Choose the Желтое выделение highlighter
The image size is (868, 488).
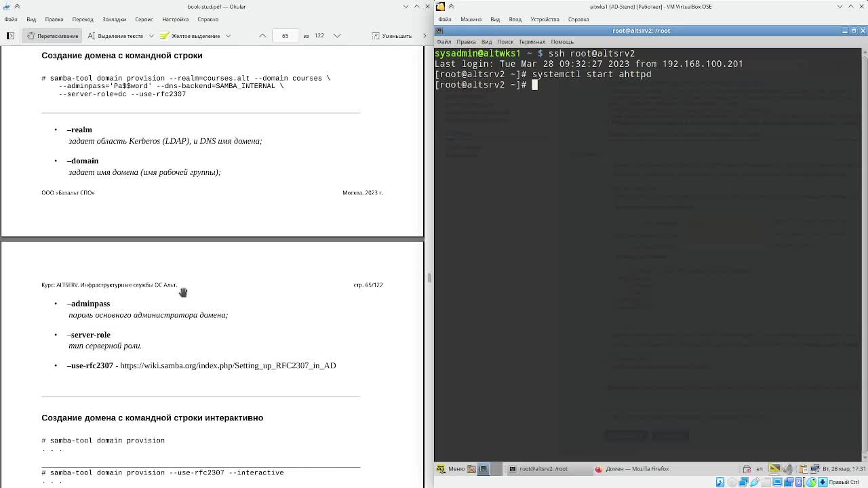coord(190,35)
